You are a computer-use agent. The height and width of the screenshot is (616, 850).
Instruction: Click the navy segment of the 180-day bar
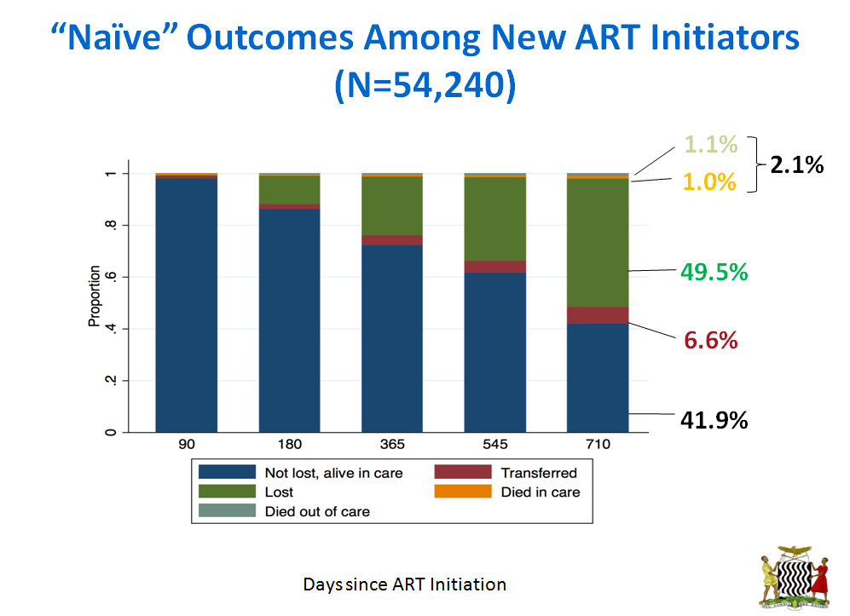(290, 320)
